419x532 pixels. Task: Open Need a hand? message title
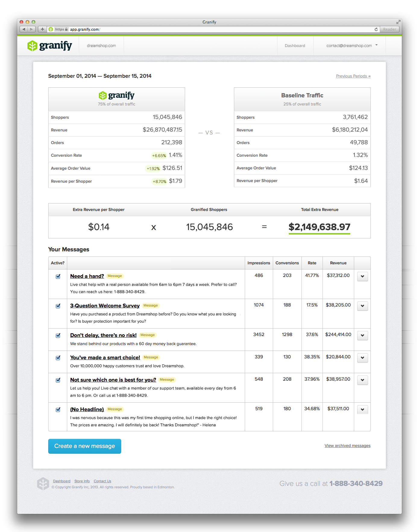(87, 276)
